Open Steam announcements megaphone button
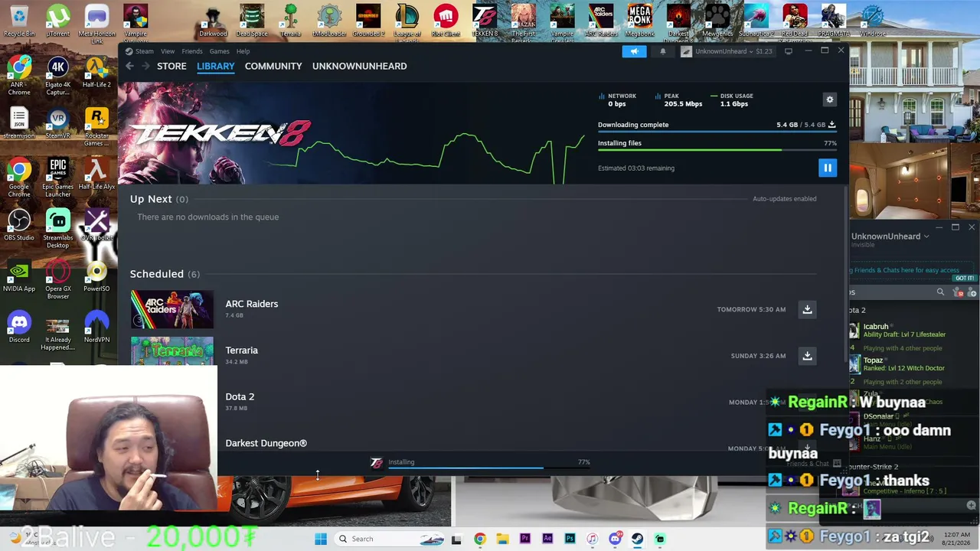 (634, 51)
